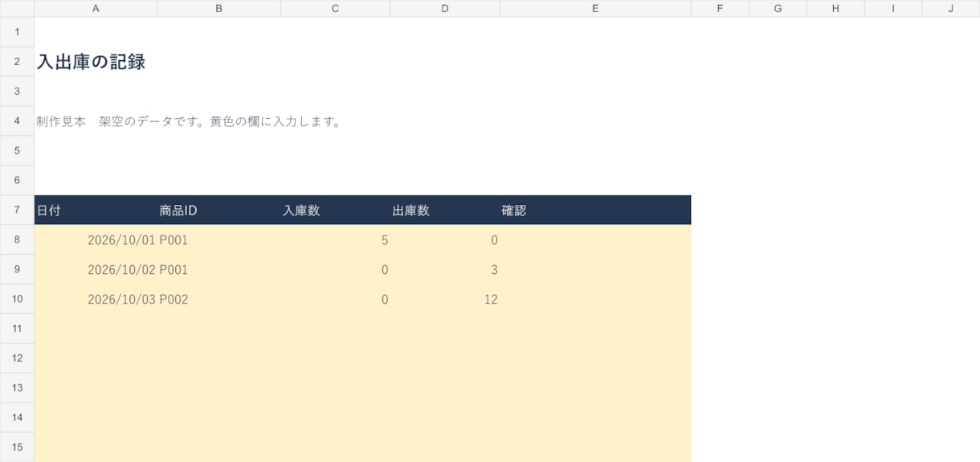
Task: Select date cell 2026/10/03
Action: click(x=96, y=300)
